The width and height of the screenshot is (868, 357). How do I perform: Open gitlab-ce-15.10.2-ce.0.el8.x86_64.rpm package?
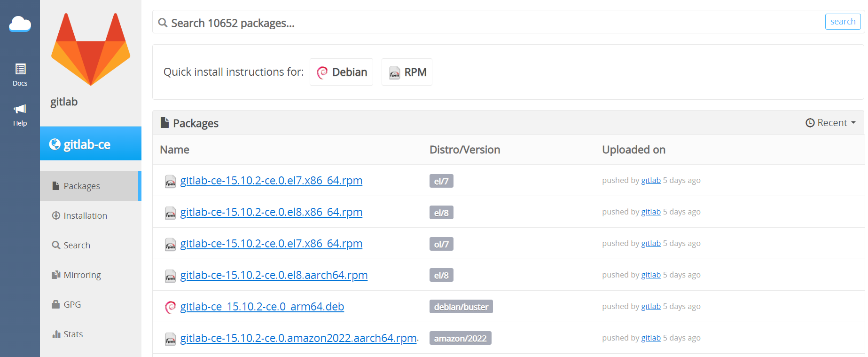click(271, 212)
